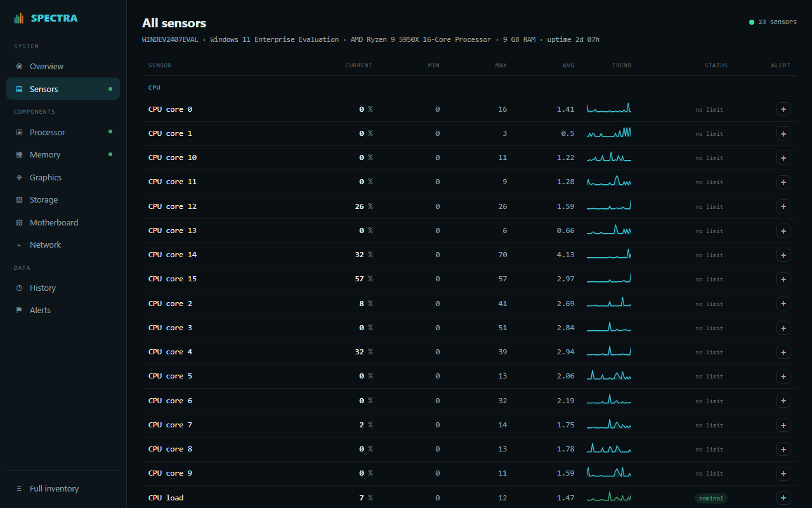Go to the Graphics section
This screenshot has height=508, width=812.
[x=63, y=177]
